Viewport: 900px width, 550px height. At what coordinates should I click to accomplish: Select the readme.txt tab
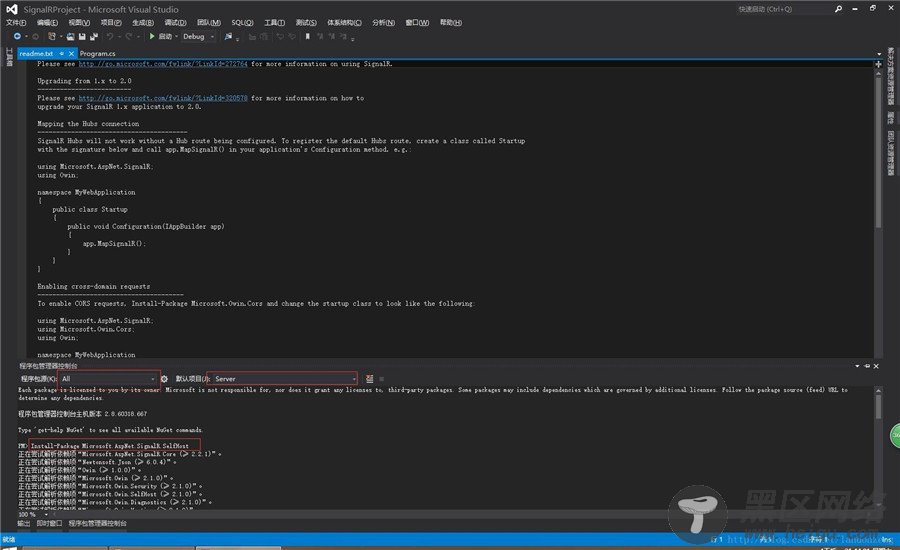36,53
